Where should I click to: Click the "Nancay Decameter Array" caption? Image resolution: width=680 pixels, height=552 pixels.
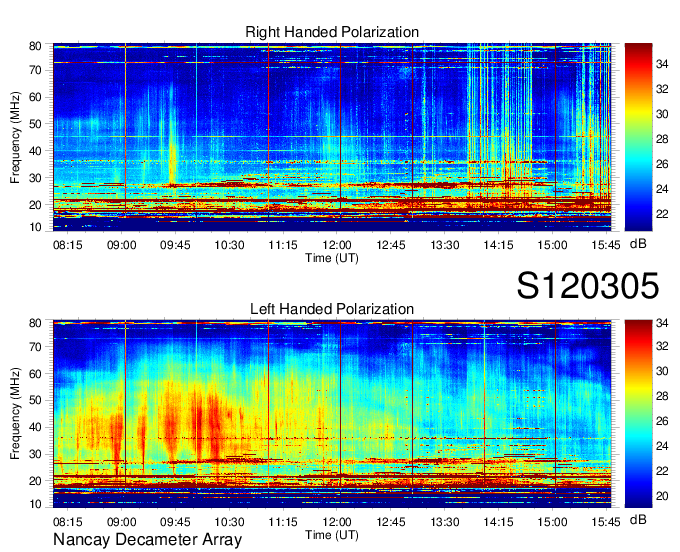[x=147, y=540]
